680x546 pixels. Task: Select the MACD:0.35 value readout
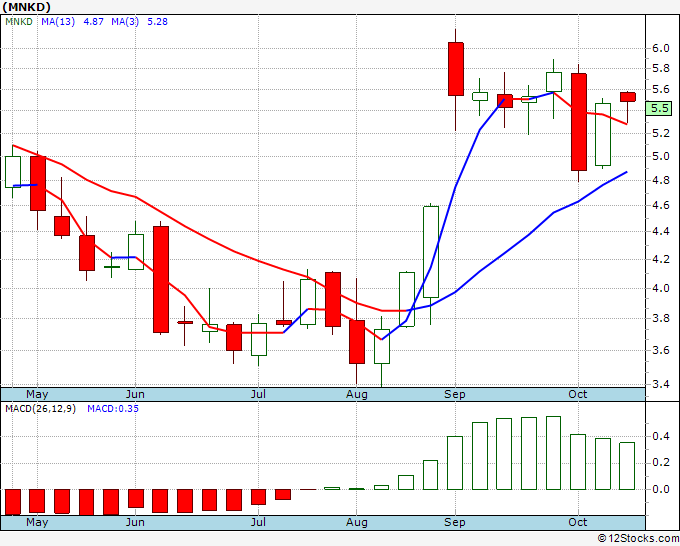coord(113,409)
